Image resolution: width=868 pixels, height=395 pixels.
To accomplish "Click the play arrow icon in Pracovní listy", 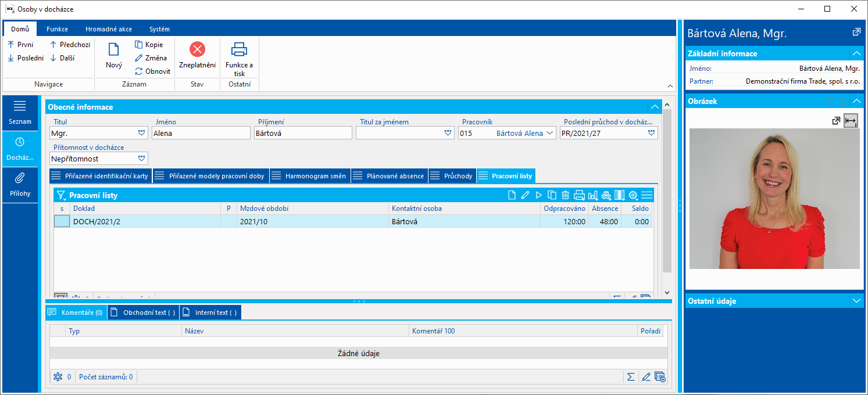I will tap(538, 195).
